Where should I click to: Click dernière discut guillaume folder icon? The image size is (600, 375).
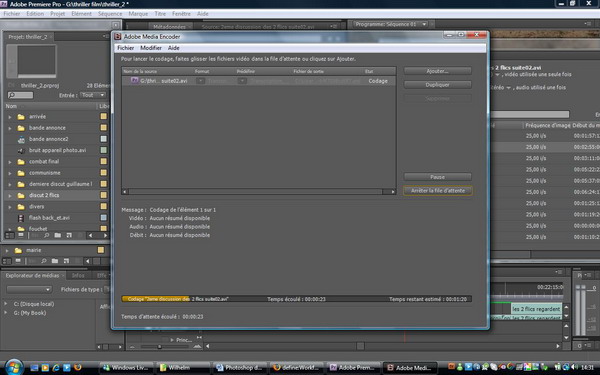(x=21, y=184)
